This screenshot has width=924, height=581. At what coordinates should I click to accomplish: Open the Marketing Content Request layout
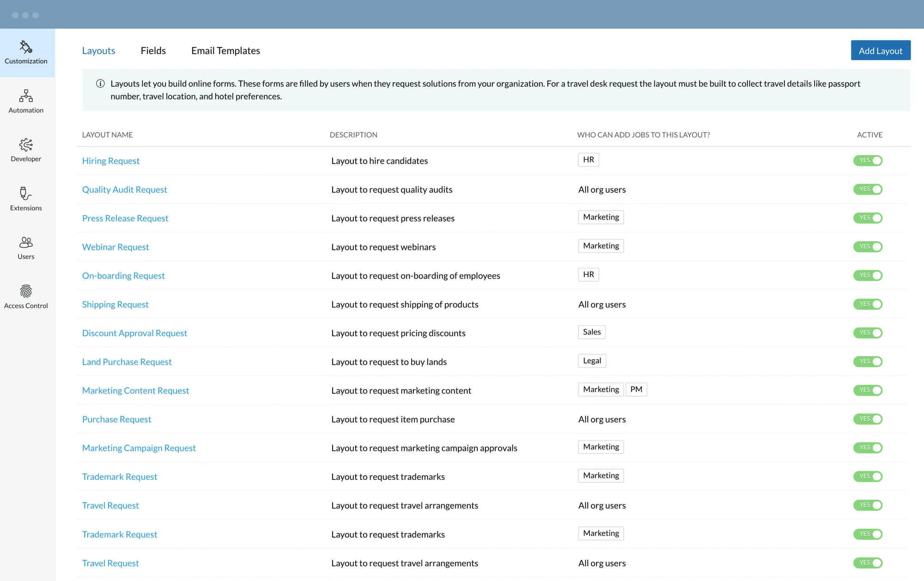[135, 390]
